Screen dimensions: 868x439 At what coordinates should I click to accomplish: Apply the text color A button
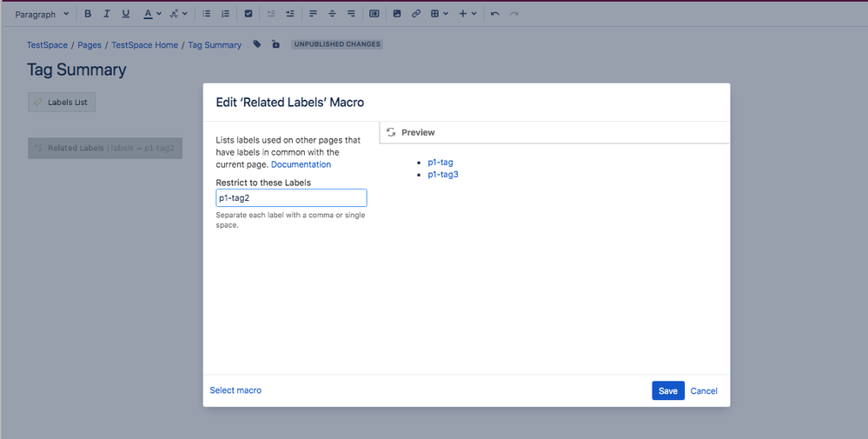point(148,13)
